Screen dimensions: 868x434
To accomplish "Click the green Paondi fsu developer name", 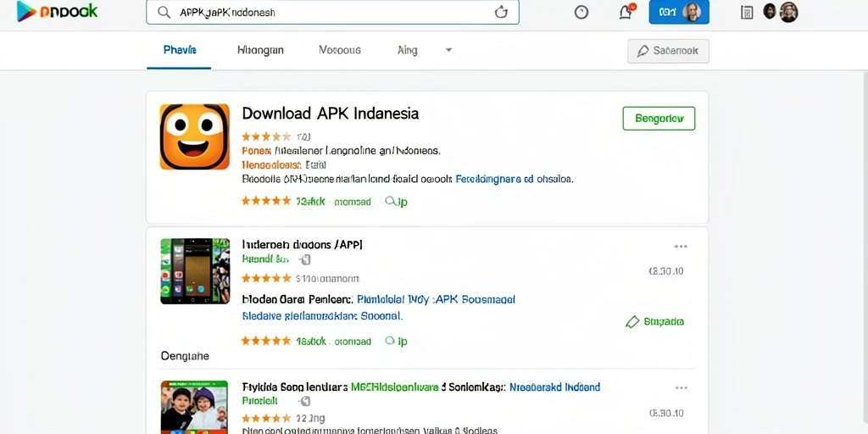I will pyautogui.click(x=265, y=259).
